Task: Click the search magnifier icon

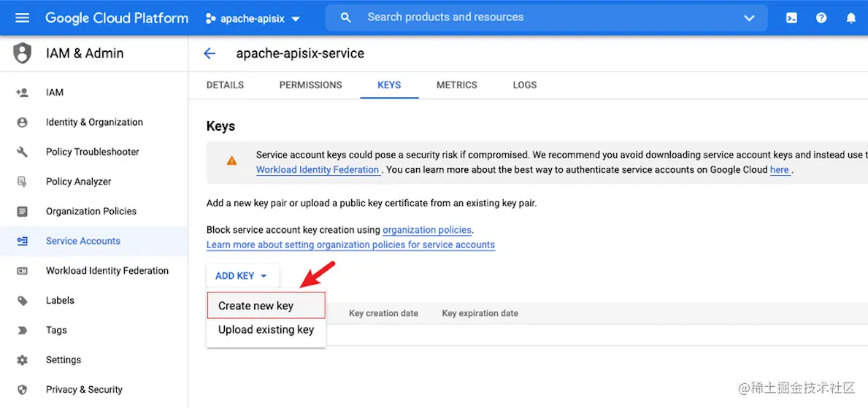Action: (x=346, y=18)
